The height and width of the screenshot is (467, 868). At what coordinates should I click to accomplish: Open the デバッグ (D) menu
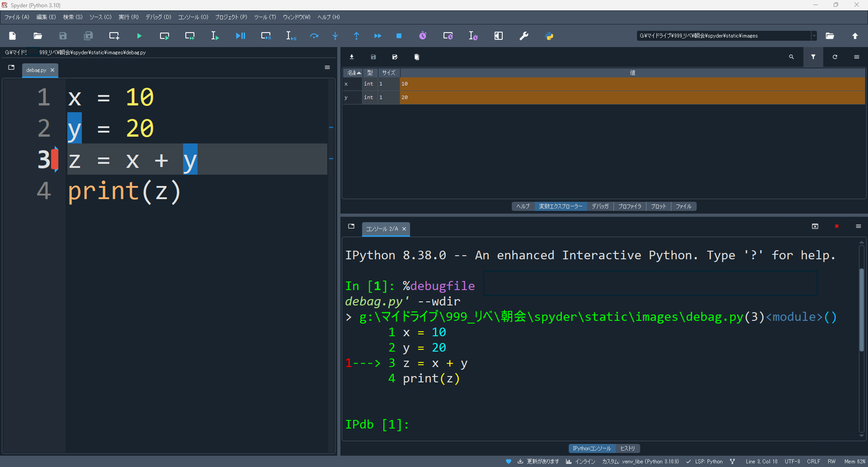tap(158, 17)
